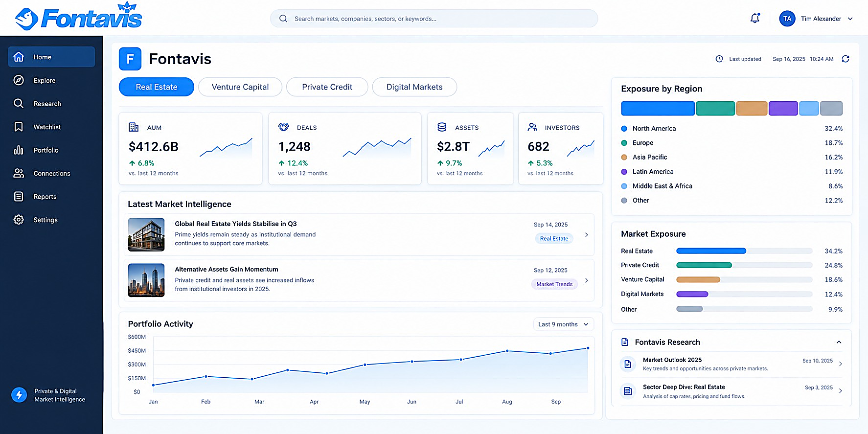The width and height of the screenshot is (868, 434).
Task: Click the Market Outlook 2025 file icon
Action: 628,364
